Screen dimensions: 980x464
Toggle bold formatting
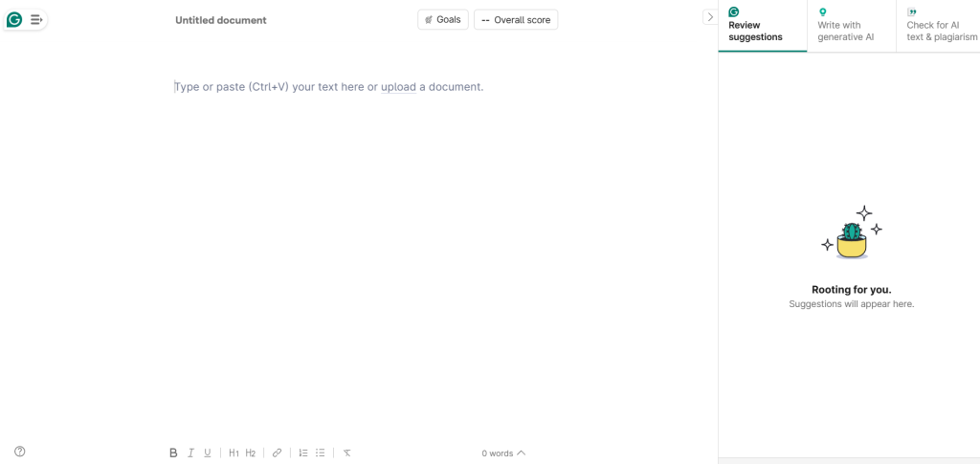(173, 453)
